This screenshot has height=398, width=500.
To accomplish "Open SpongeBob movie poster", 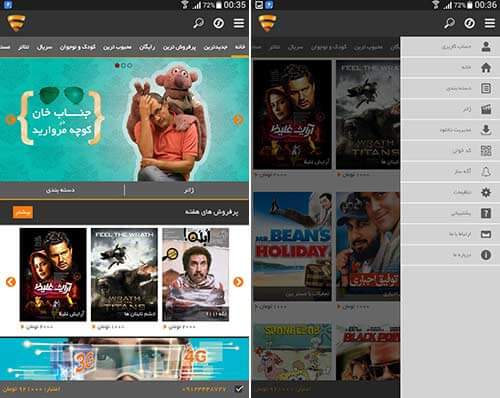I will [x=292, y=352].
